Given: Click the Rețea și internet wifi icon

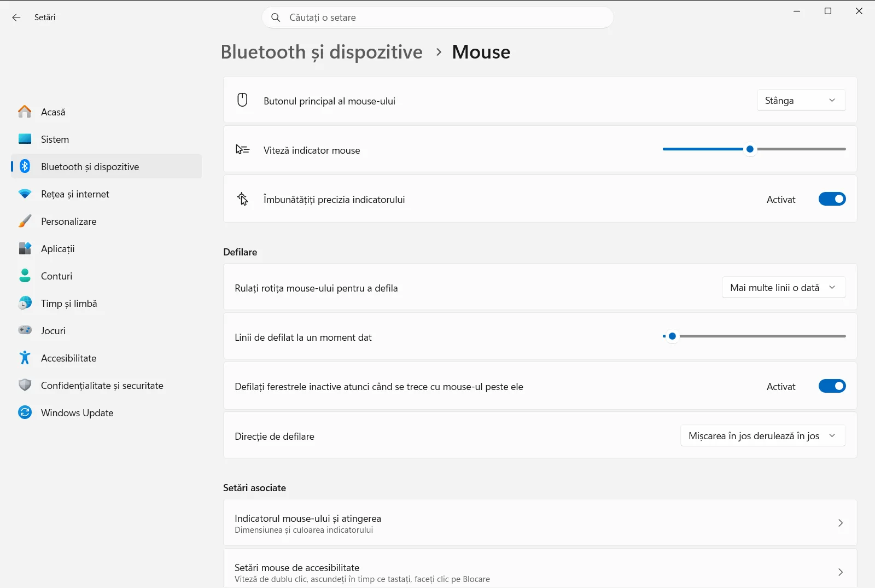Looking at the screenshot, I should pos(25,194).
